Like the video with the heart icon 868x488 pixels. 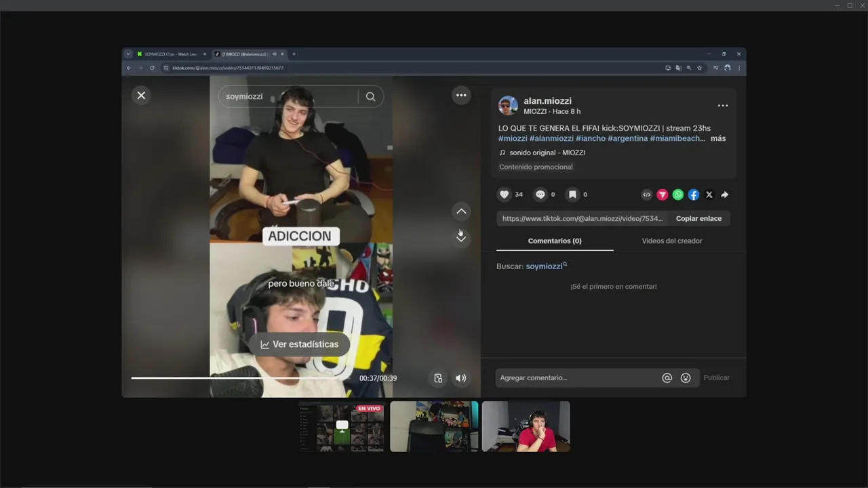tap(504, 195)
